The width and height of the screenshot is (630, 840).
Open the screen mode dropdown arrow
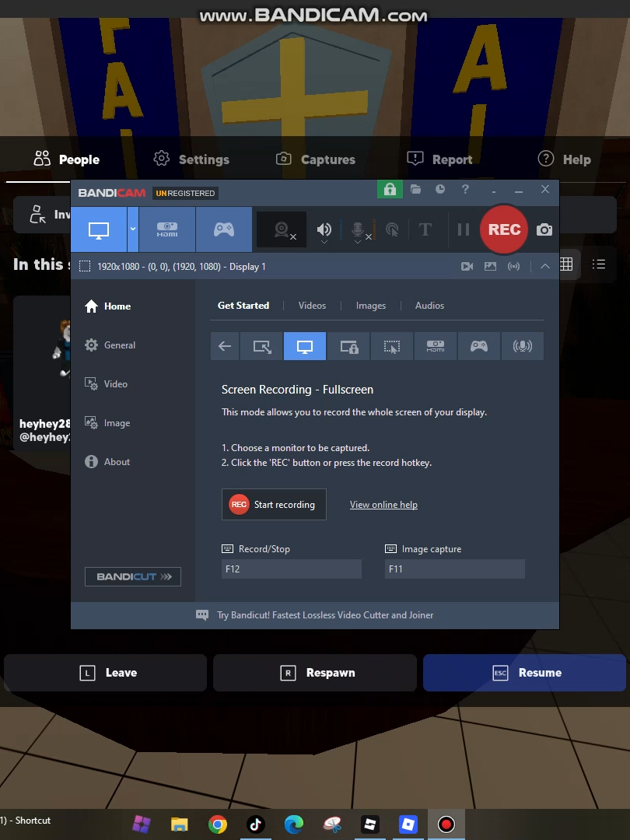pyautogui.click(x=133, y=229)
